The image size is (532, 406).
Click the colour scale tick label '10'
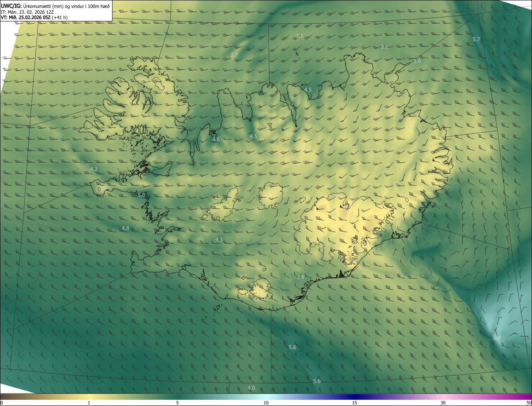point(266,403)
